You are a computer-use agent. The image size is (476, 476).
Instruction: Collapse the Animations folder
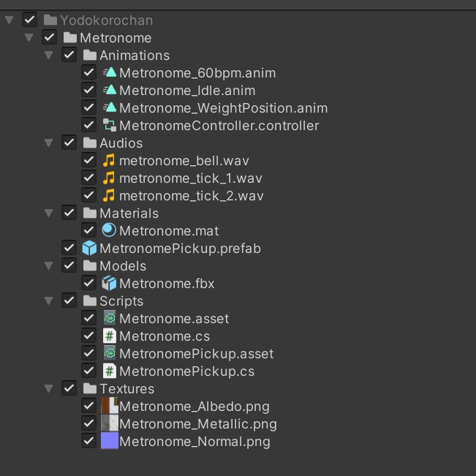pyautogui.click(x=49, y=56)
